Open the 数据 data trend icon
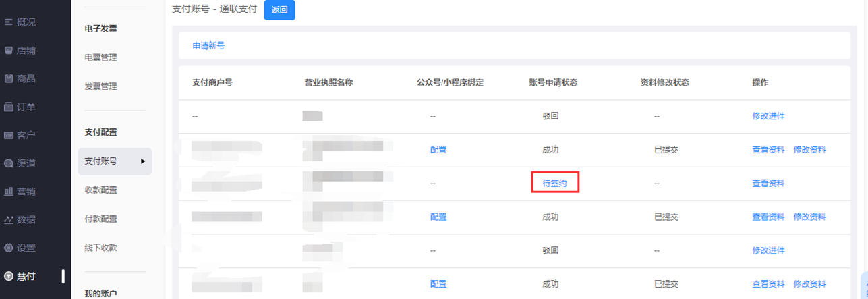868x299 pixels. click(9, 219)
